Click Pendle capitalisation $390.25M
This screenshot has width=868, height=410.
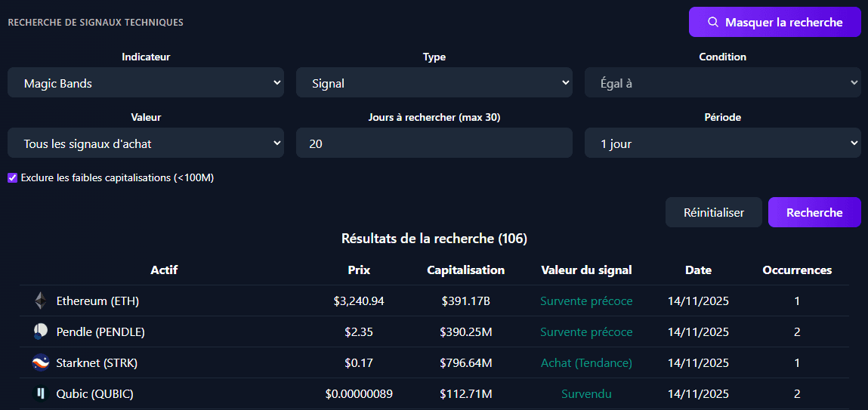465,332
